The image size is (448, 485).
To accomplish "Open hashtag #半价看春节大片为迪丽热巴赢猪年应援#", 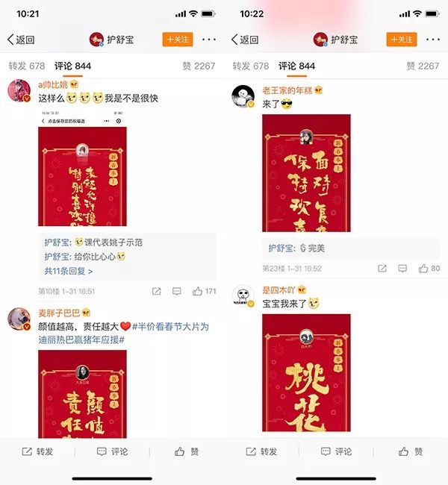I will click(123, 333).
